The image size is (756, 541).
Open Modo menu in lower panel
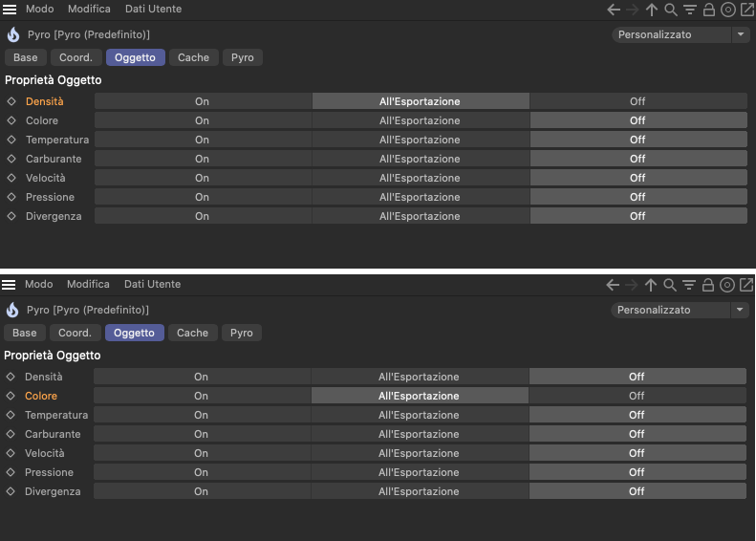coord(38,285)
